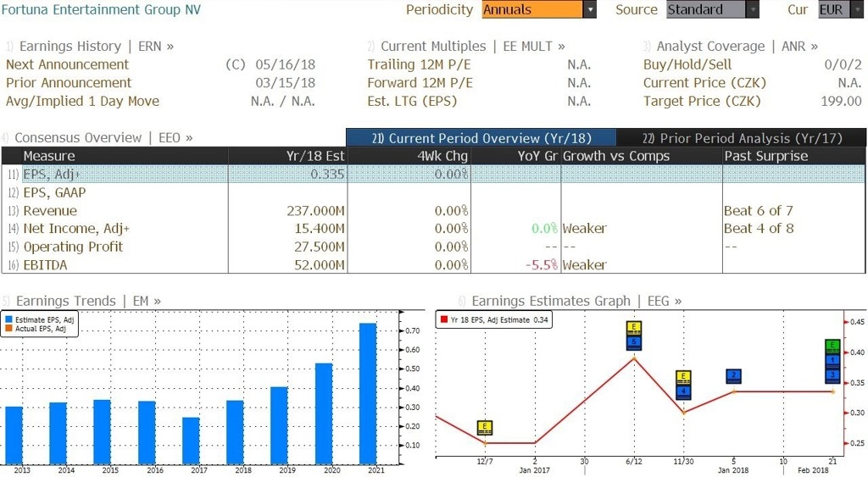Screen dimensions: 868x477
Task: Click the orange Actual EPS, Adj legend swatch
Action: pyautogui.click(x=8, y=329)
